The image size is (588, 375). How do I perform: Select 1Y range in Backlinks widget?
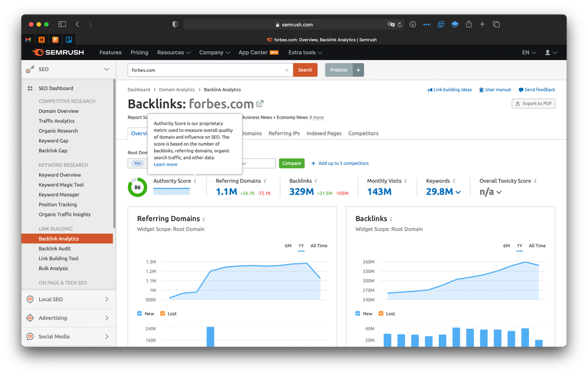tap(519, 246)
